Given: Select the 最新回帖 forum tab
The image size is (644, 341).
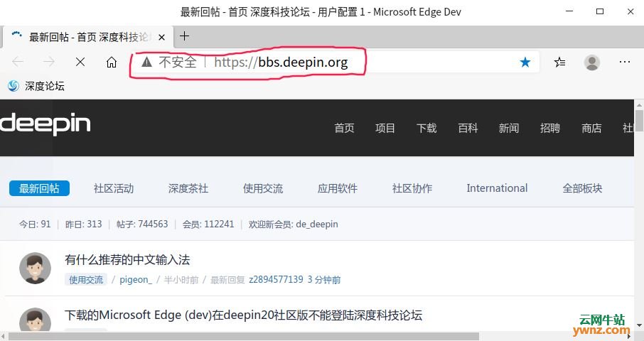Looking at the screenshot, I should [39, 188].
